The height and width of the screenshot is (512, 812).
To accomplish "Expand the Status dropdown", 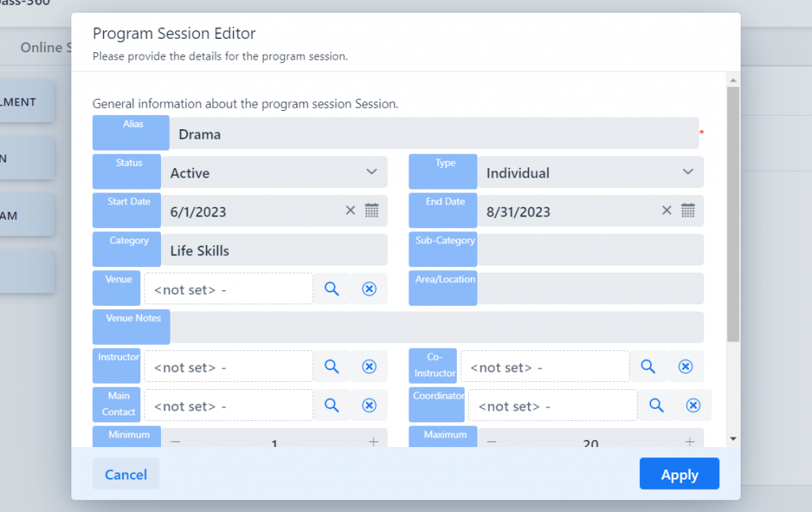I will pos(274,173).
